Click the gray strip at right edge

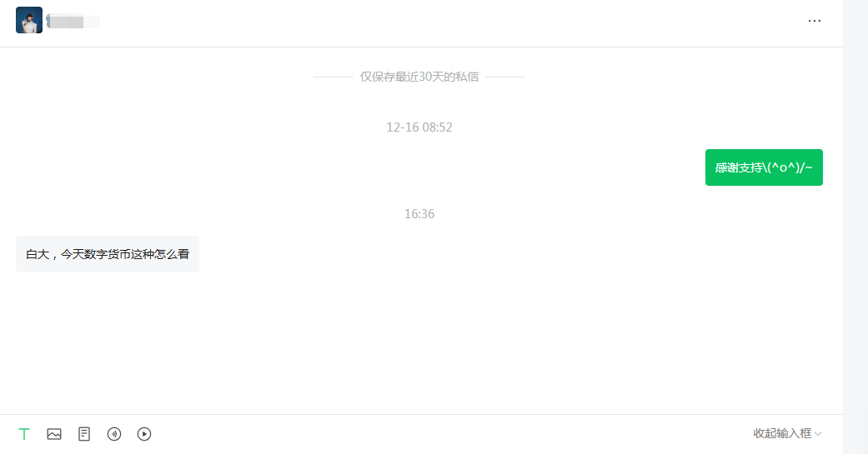[855, 227]
